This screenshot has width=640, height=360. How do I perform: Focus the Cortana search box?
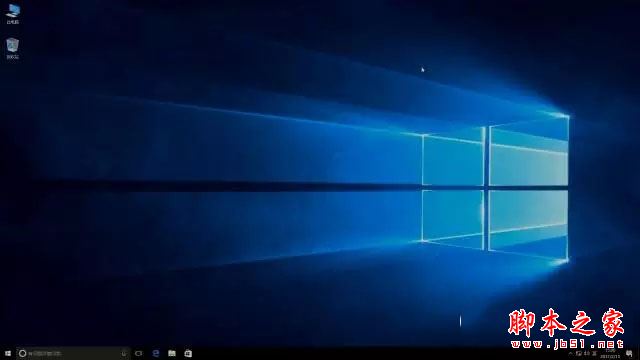coord(73,353)
